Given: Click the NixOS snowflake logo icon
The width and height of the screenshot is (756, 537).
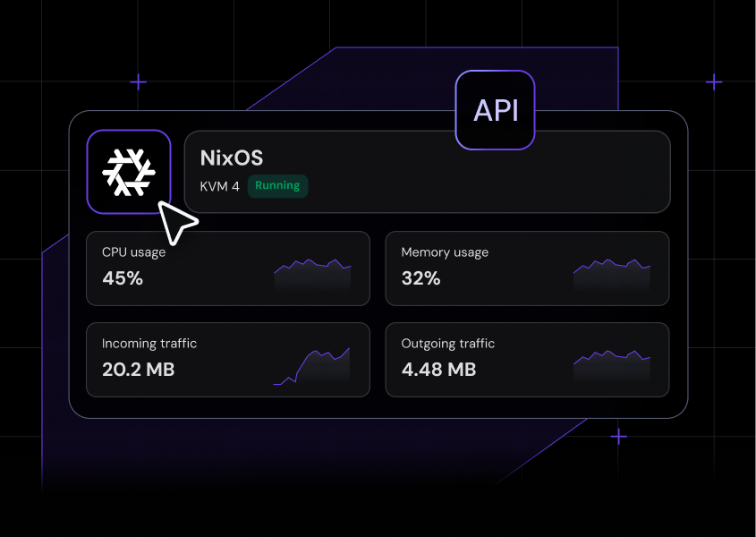Looking at the screenshot, I should coord(129,172).
